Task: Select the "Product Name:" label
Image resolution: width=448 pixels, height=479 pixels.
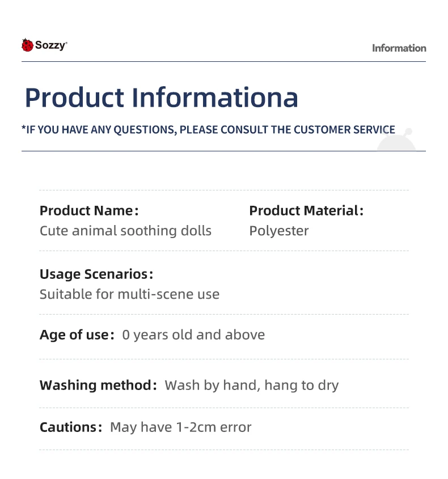Action: click(89, 211)
